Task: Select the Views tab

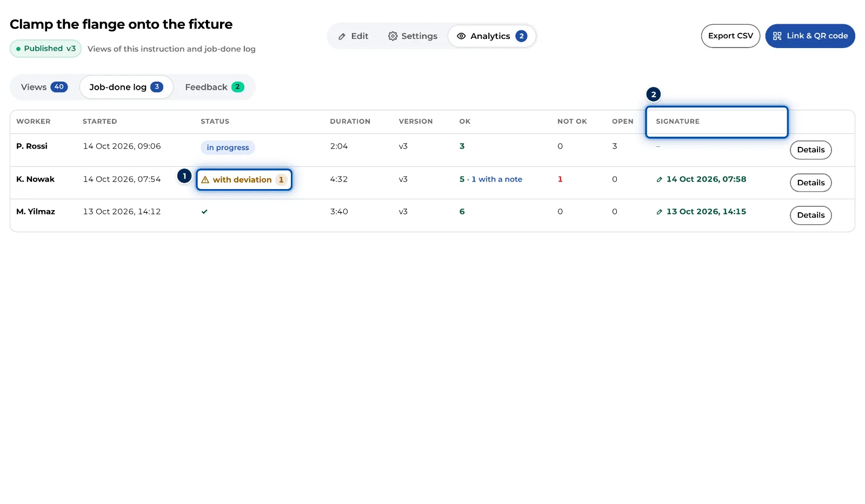Action: tap(44, 87)
